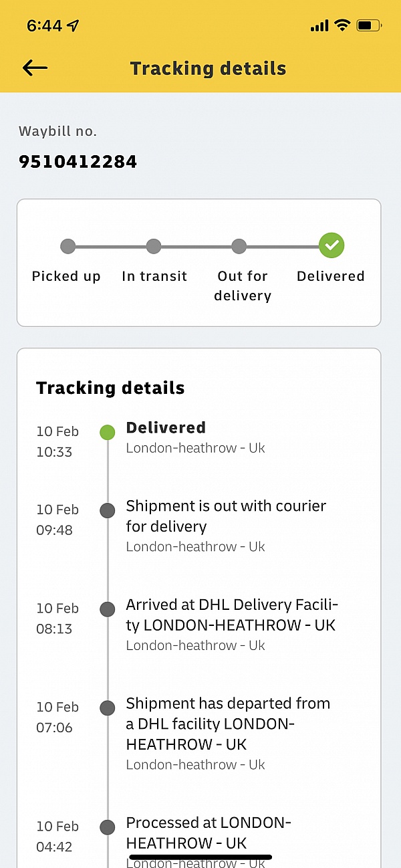401x868 pixels.
Task: Tap the 09:48 out with courier timeline dot
Action: coord(107,511)
